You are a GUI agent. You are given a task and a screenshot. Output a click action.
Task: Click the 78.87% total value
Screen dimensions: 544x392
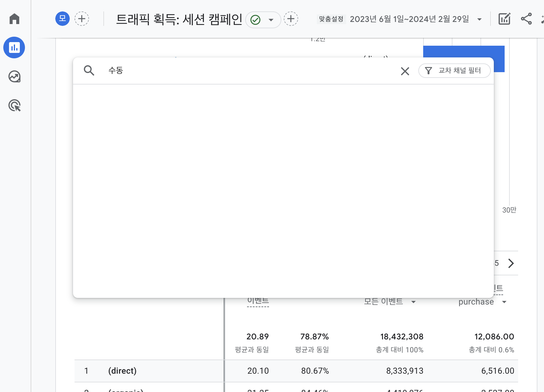pos(315,337)
